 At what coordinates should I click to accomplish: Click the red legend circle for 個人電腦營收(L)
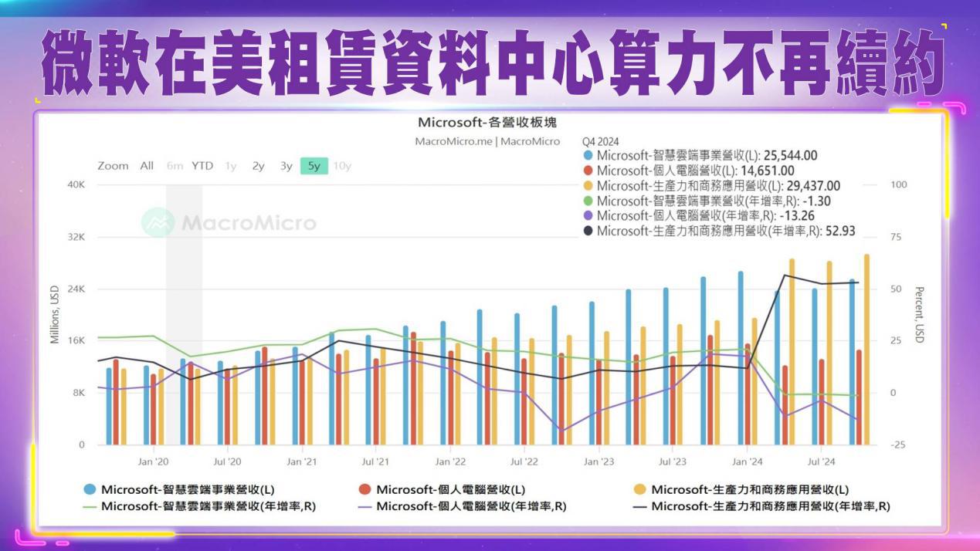point(365,489)
